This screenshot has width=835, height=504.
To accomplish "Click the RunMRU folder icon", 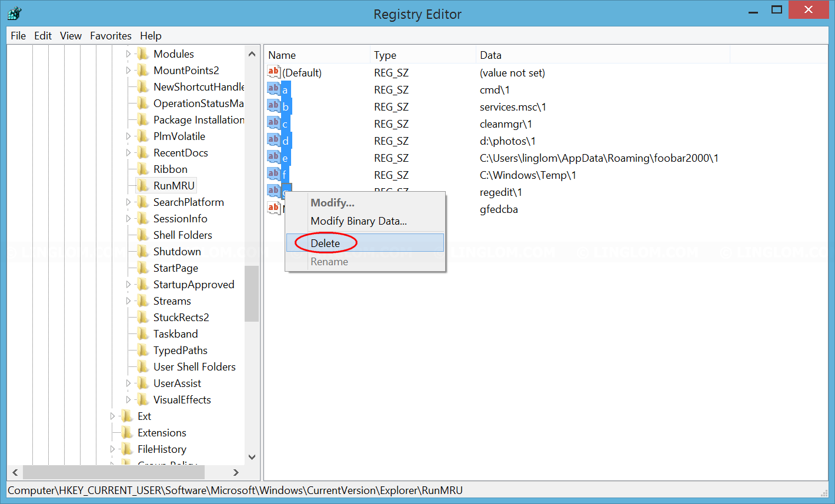I will click(x=143, y=185).
